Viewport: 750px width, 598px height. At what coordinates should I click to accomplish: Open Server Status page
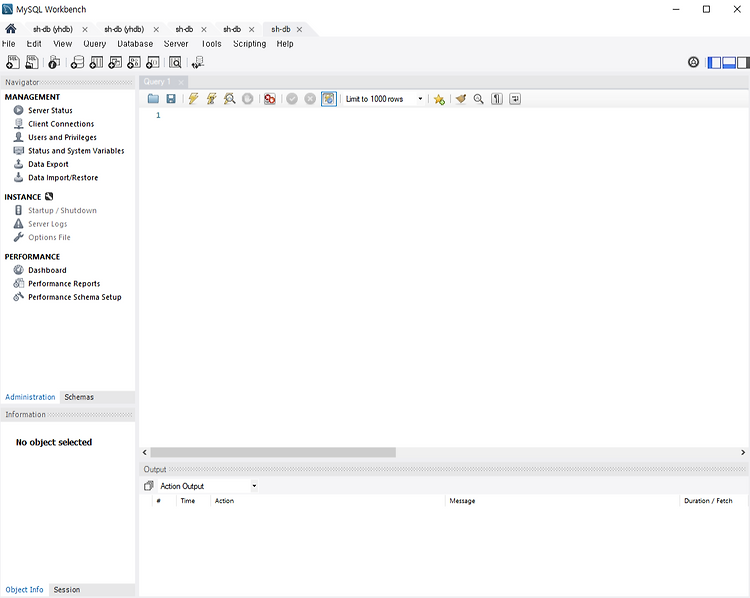click(50, 111)
